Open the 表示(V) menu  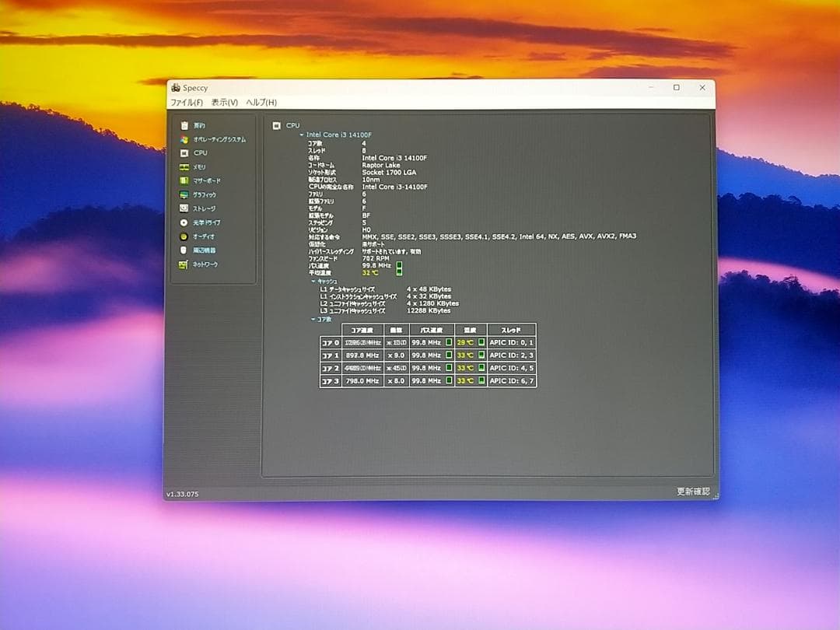225,103
